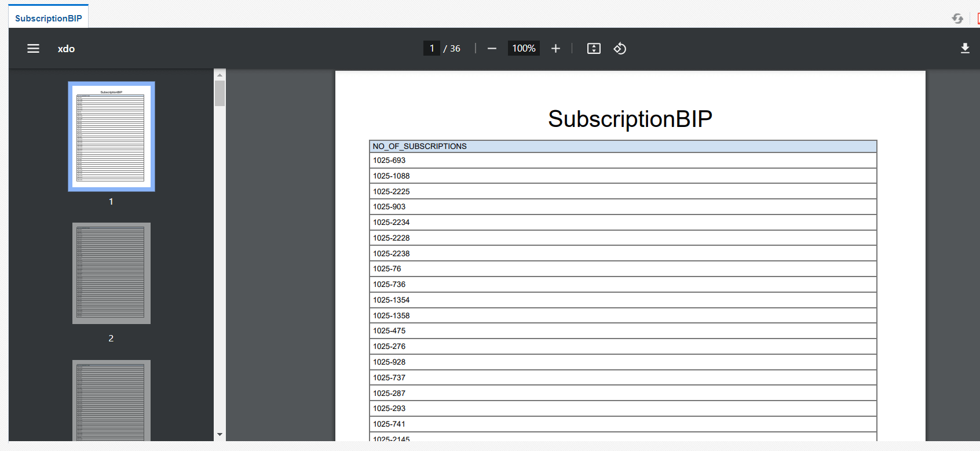
Task: Open the SubscriptionBIP tab
Action: click(49, 18)
